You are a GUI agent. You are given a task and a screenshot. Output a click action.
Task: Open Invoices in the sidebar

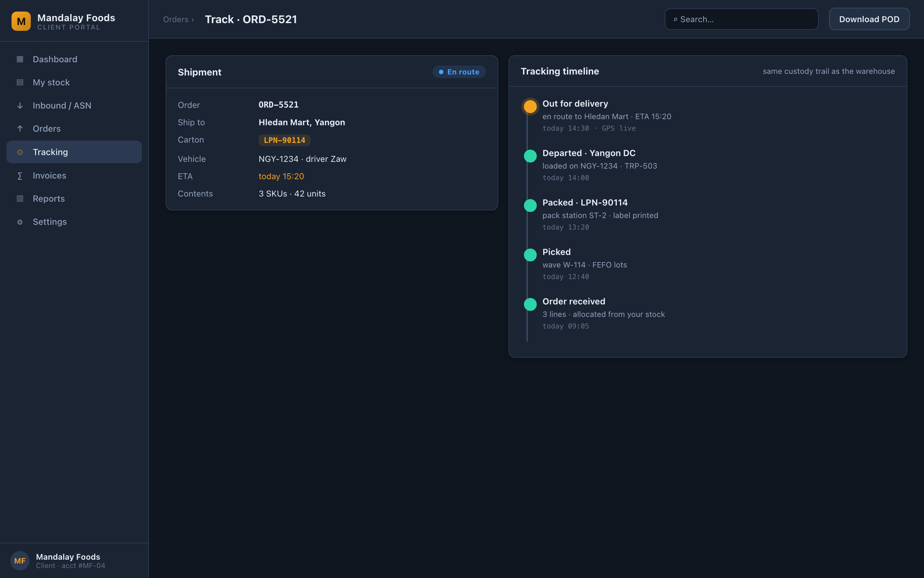click(74, 175)
